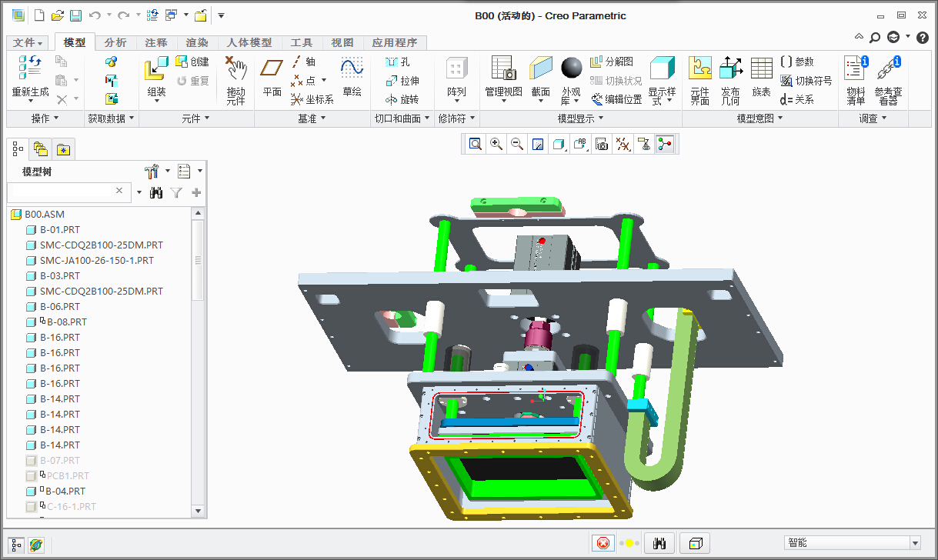Open a file with the folder icon
Screen dimensions: 938x560
(x=58, y=15)
